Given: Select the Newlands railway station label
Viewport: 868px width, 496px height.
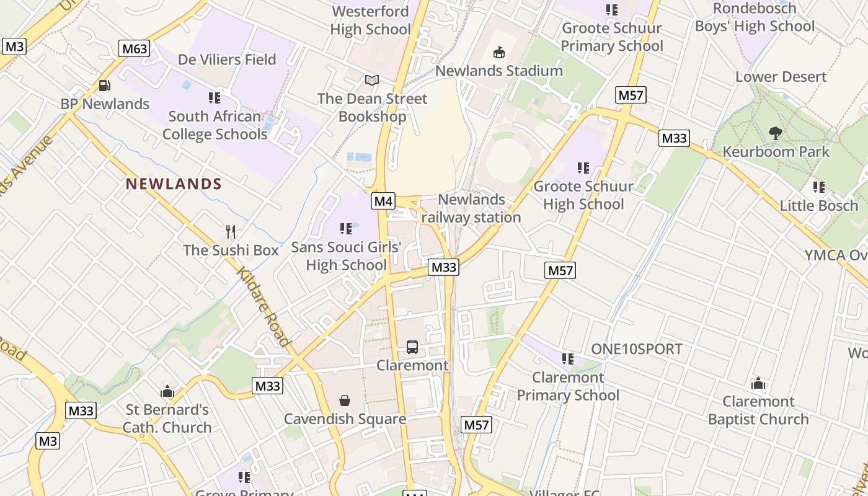Looking at the screenshot, I should [471, 208].
